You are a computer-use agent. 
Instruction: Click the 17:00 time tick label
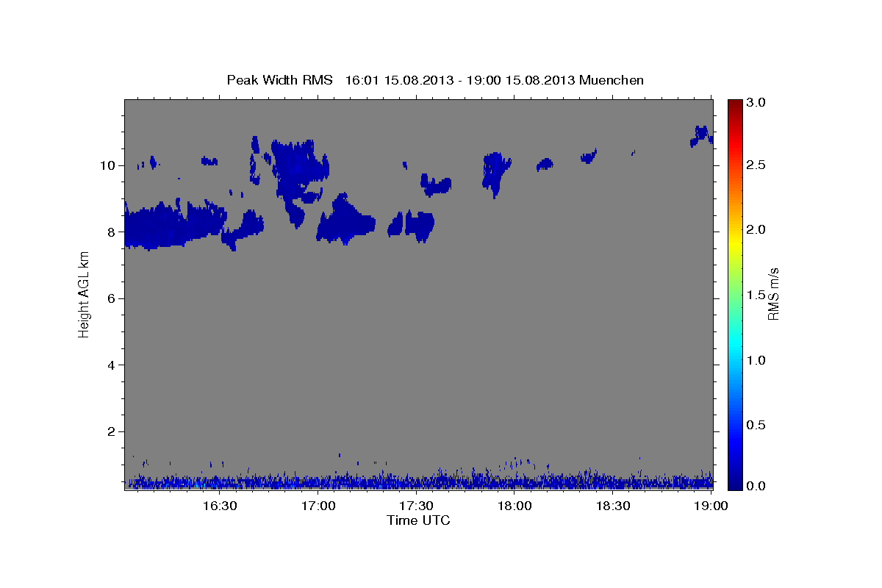pyautogui.click(x=318, y=506)
